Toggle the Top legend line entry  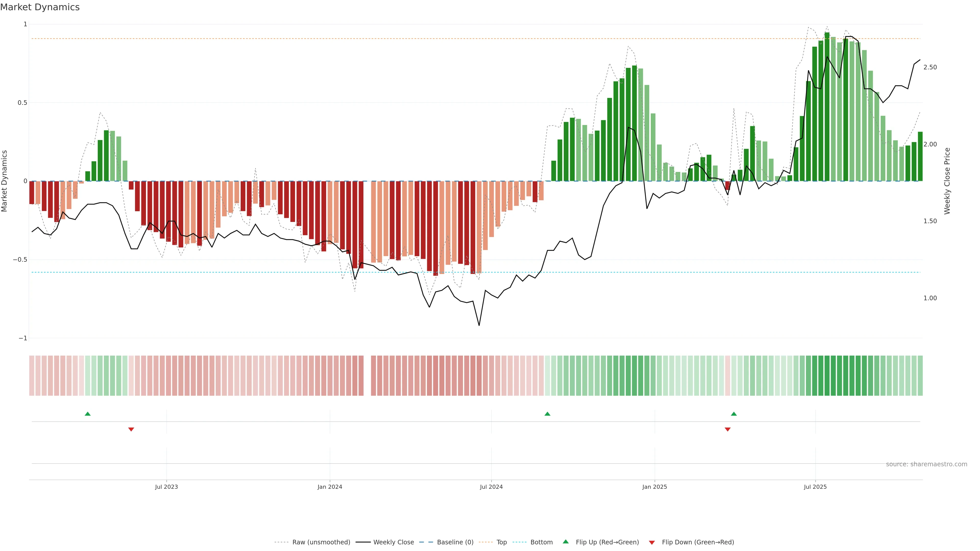(501, 542)
